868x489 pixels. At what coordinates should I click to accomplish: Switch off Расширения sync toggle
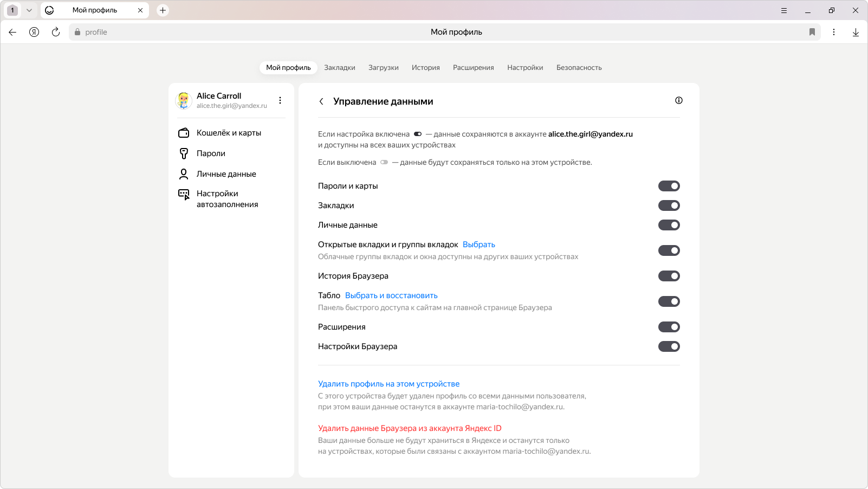pyautogui.click(x=669, y=327)
